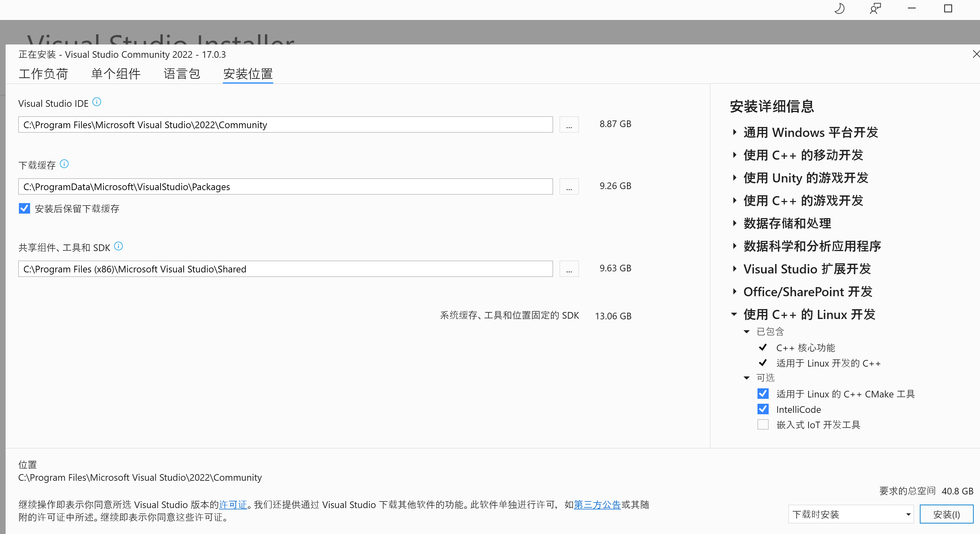Uncheck 安装后保留下载缓存 checkbox
Viewport: 980px width, 534px height.
(24, 208)
